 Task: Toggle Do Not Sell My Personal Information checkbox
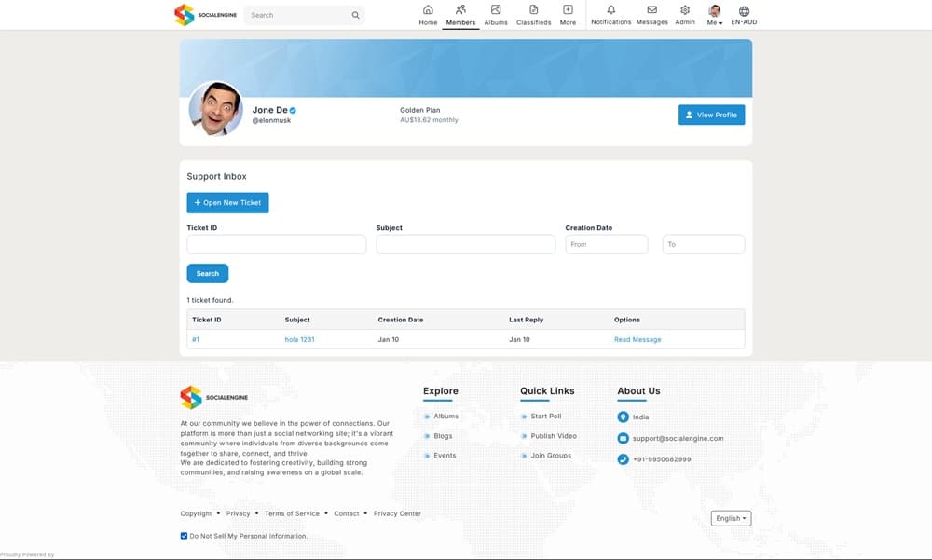(x=184, y=536)
